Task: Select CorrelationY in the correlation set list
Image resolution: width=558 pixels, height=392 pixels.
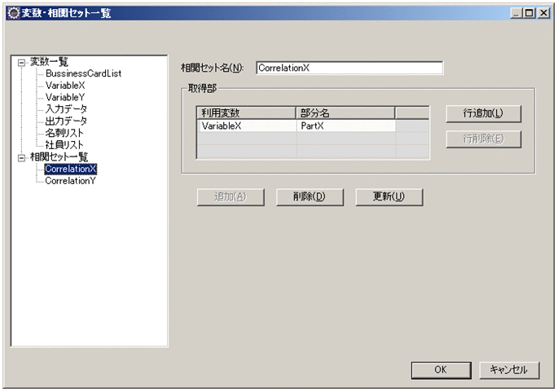Action: point(70,181)
